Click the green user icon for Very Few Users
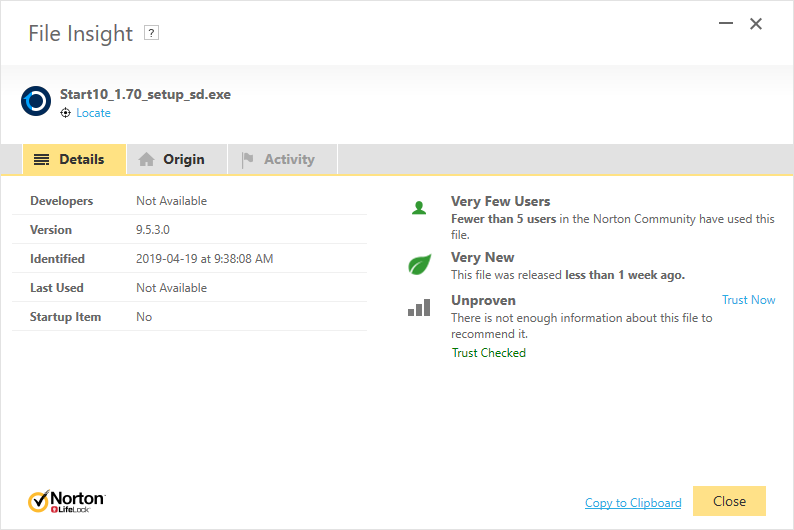This screenshot has width=794, height=530. [x=419, y=208]
